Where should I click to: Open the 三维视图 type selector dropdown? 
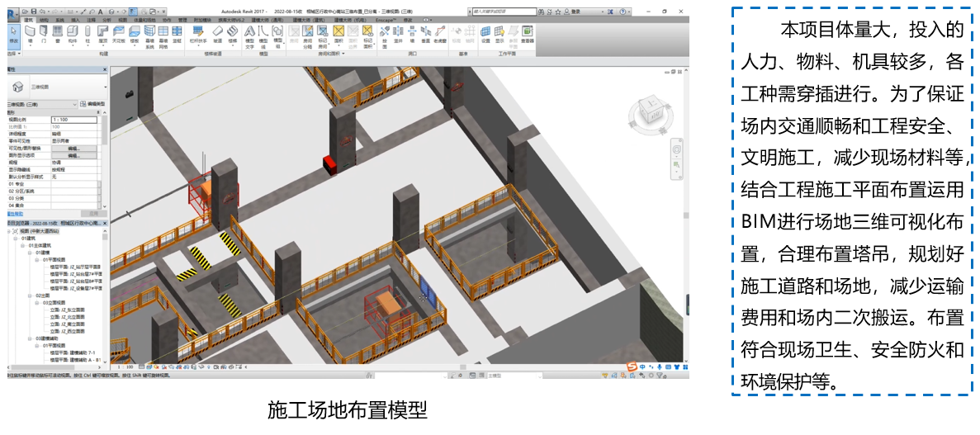[106, 87]
